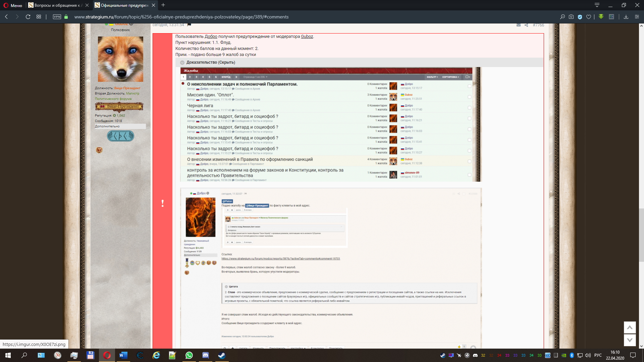Open the fox avatar of Guboz

120,59
